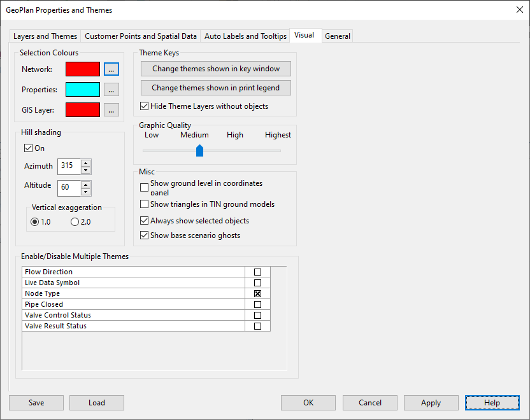The image size is (530, 420).
Task: Click the Save button
Action: (x=36, y=403)
